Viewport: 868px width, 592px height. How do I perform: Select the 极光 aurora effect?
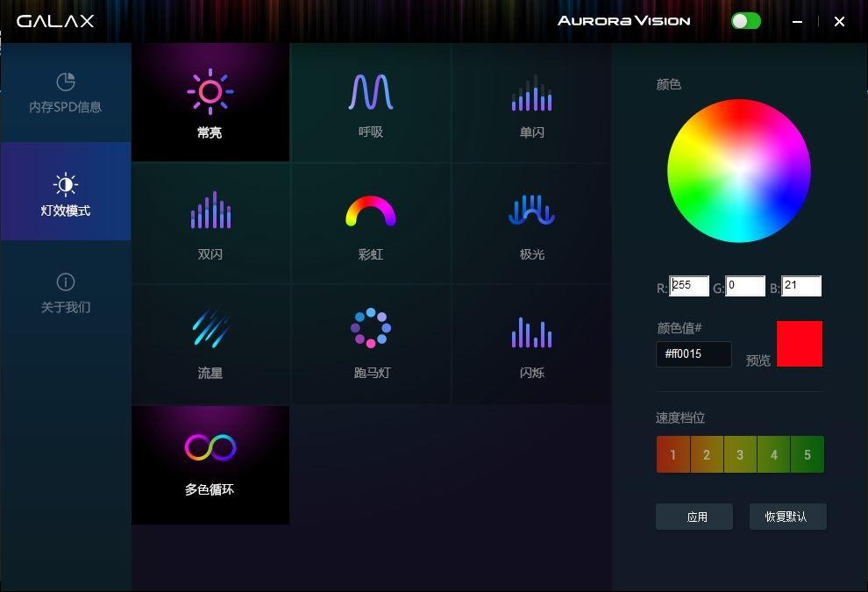531,224
